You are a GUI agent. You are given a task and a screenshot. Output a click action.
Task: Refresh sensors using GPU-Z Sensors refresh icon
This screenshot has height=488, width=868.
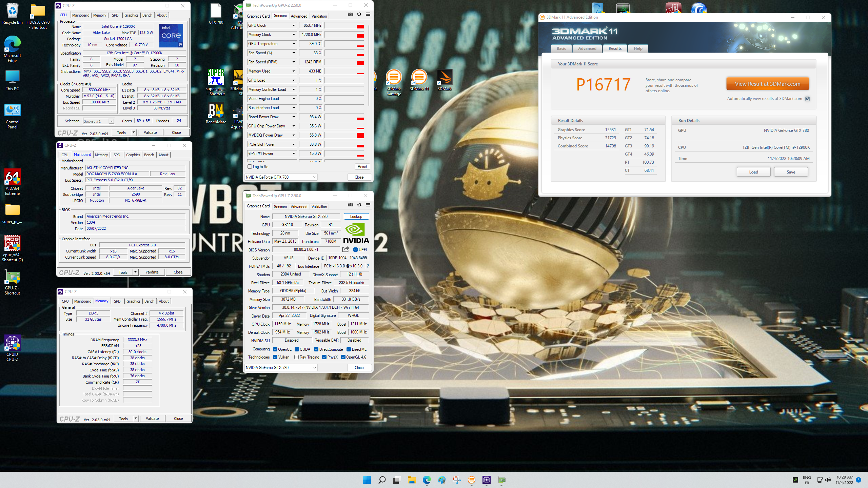tap(359, 15)
